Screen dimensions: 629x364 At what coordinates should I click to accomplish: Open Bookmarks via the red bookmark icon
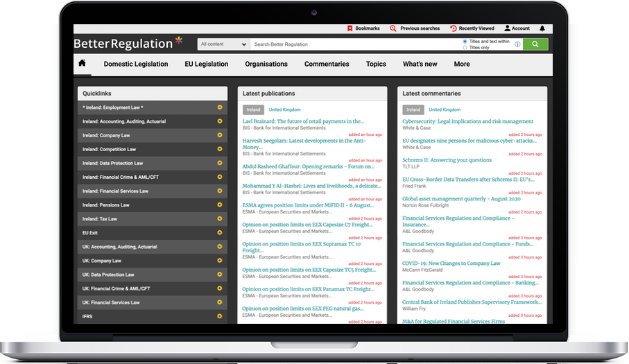(350, 28)
